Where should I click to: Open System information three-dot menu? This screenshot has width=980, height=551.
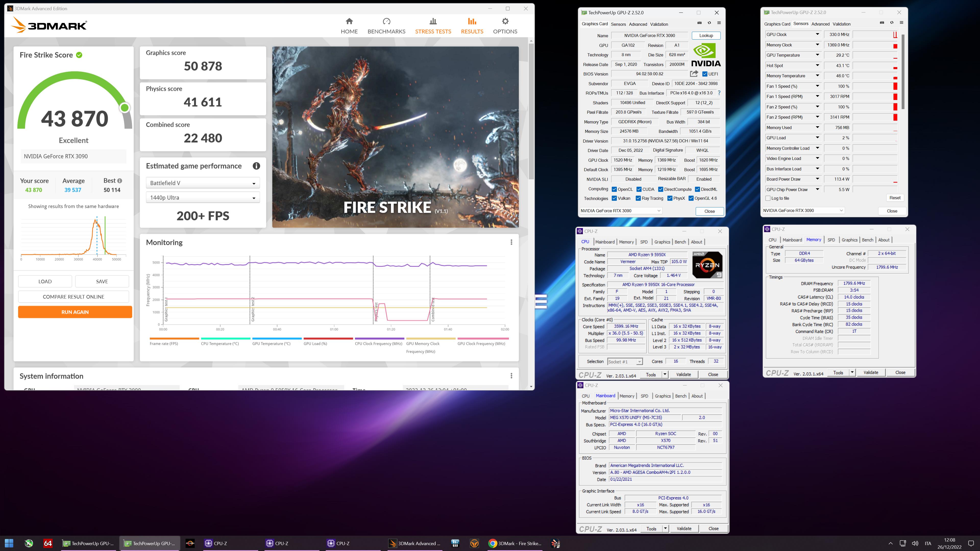[511, 376]
